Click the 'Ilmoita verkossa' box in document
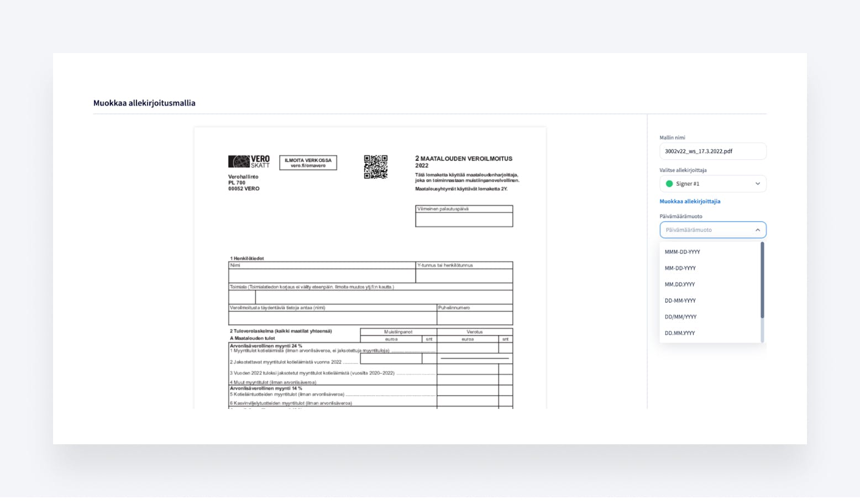Screen dimensions: 860x504 pos(308,163)
